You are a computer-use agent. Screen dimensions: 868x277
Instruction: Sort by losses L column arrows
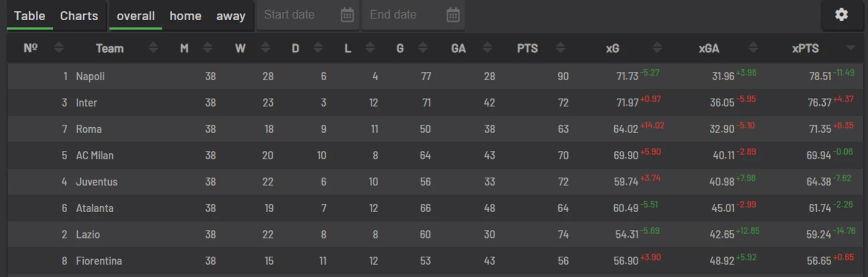[370, 48]
